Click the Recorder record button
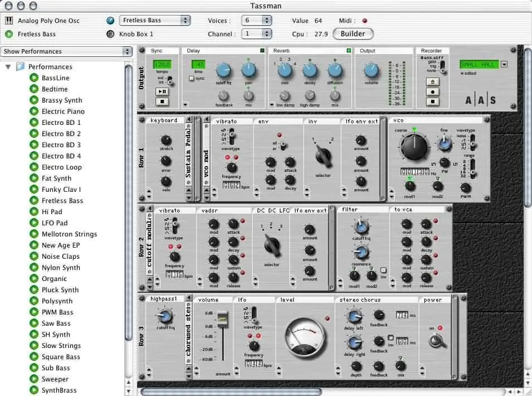532x396 pixels. click(432, 91)
